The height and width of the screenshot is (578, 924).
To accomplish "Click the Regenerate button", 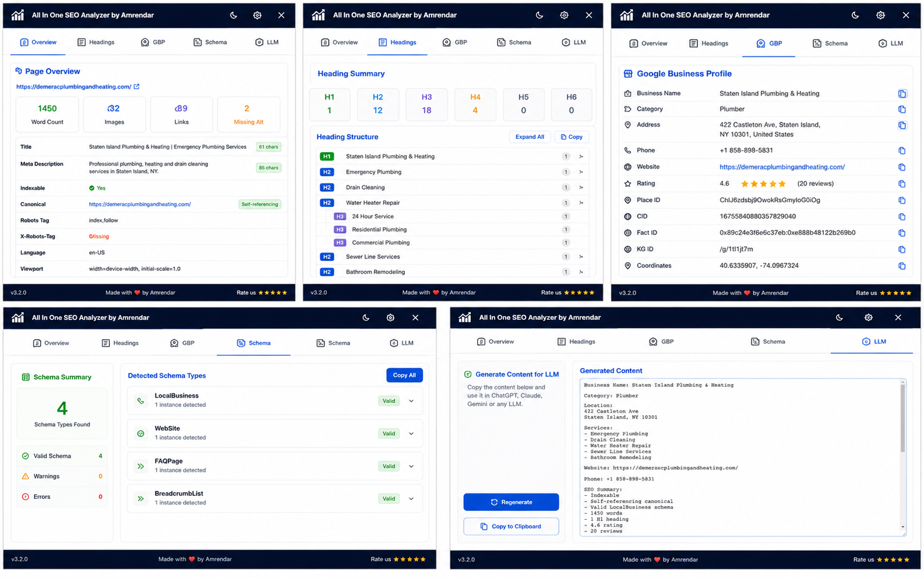I will point(511,502).
